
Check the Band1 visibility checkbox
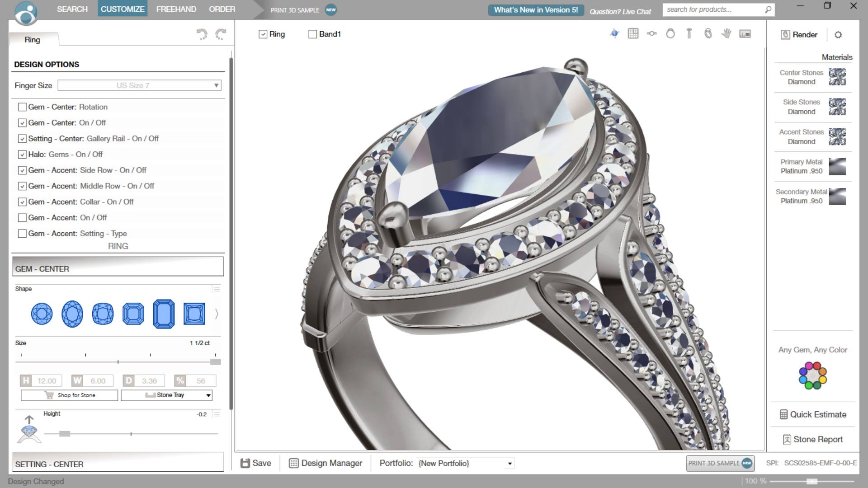pyautogui.click(x=312, y=34)
